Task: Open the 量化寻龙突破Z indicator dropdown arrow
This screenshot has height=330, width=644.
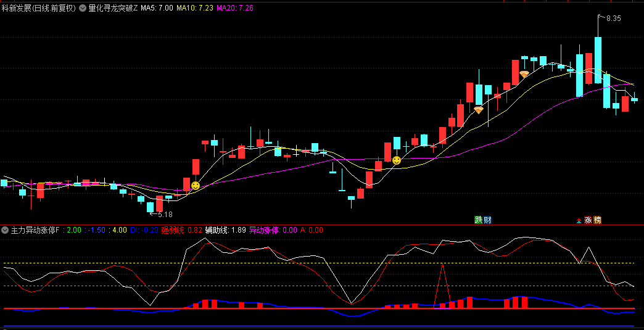Action: pyautogui.click(x=83, y=8)
